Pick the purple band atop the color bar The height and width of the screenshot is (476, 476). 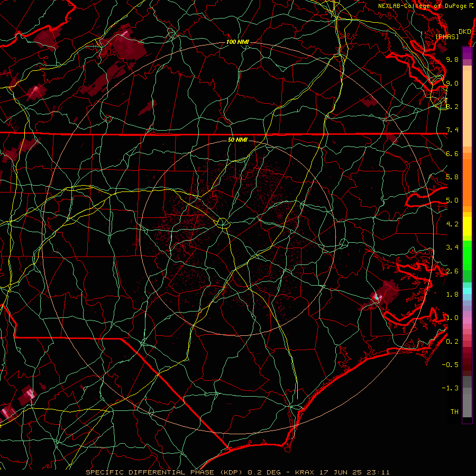pos(467,53)
